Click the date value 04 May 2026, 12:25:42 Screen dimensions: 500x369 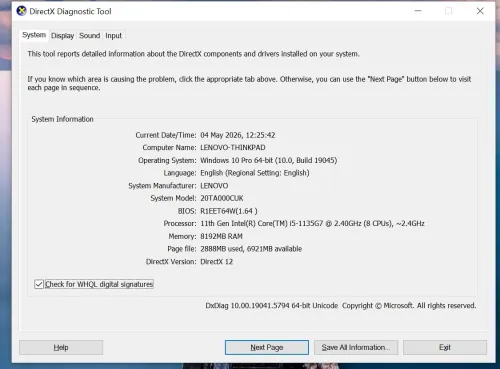tap(238, 135)
